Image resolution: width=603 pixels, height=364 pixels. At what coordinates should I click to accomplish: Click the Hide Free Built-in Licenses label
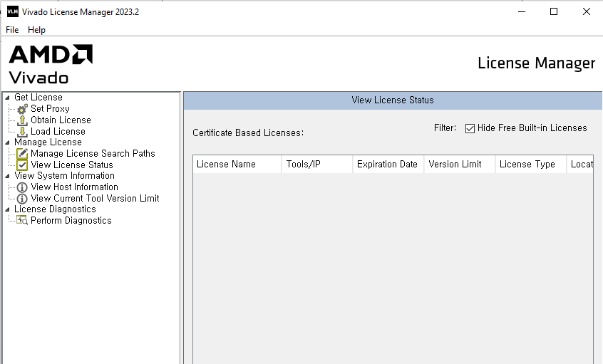(532, 128)
